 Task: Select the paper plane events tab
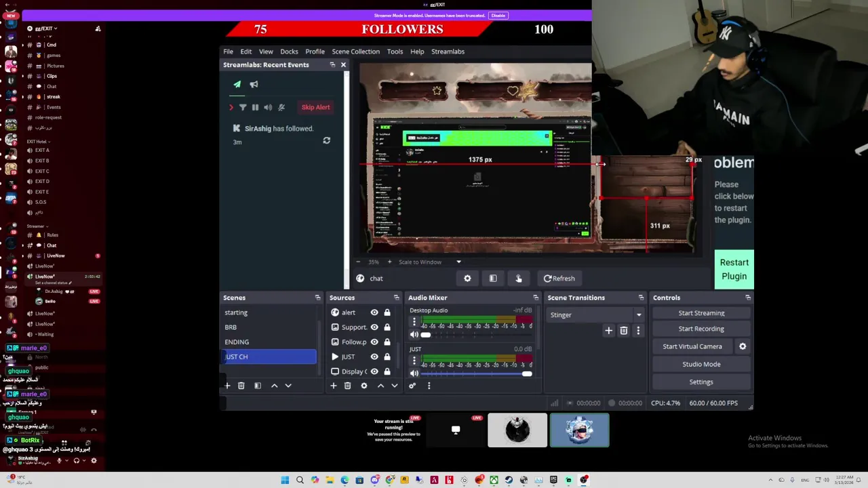(x=237, y=85)
